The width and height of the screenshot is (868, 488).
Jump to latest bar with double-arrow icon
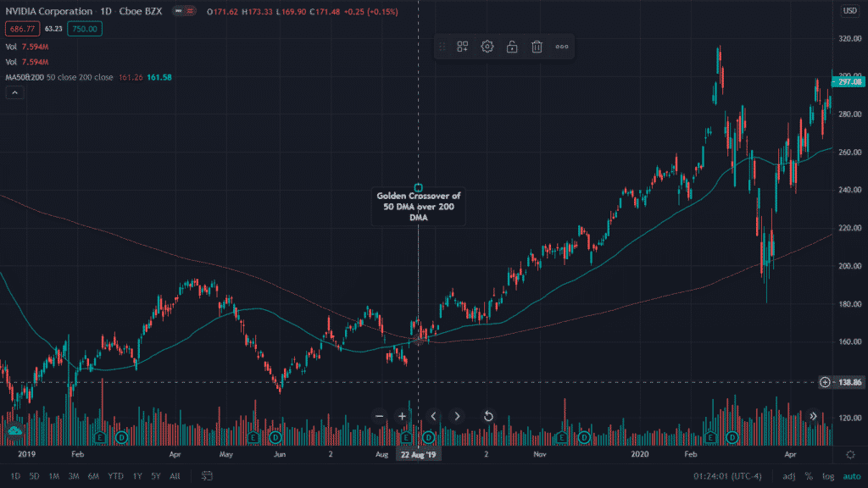813,416
